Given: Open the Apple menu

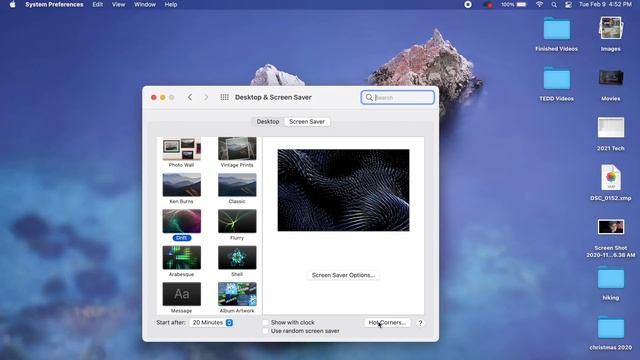Looking at the screenshot, I should [x=12, y=4].
